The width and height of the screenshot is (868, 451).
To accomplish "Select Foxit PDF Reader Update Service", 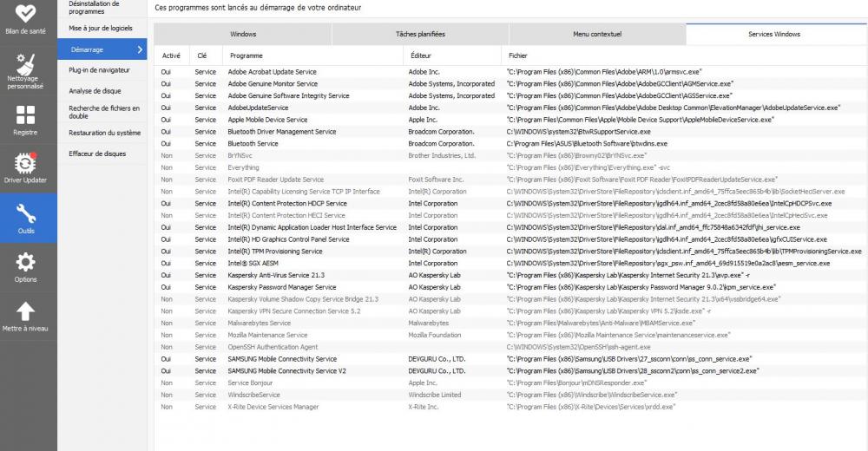I will (511, 180).
